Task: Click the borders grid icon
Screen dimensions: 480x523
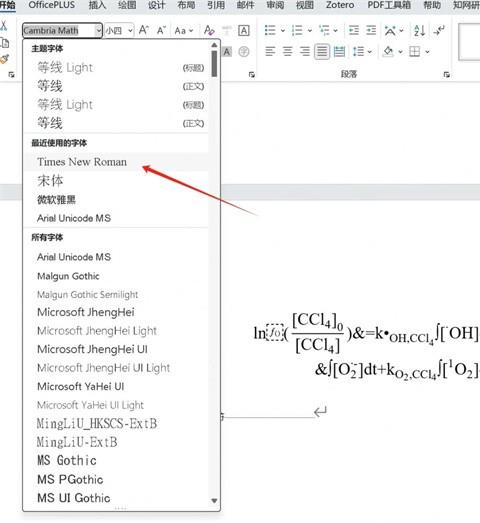Action: pyautogui.click(x=415, y=51)
